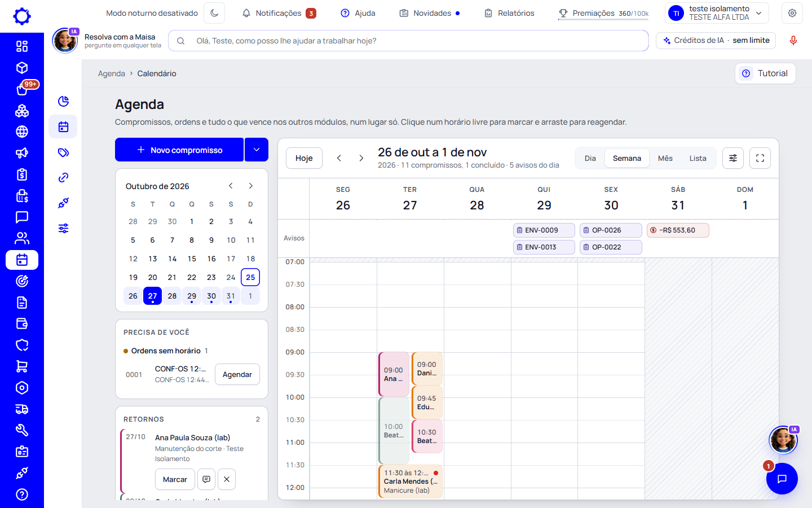Switch to the Dia view

pos(590,158)
